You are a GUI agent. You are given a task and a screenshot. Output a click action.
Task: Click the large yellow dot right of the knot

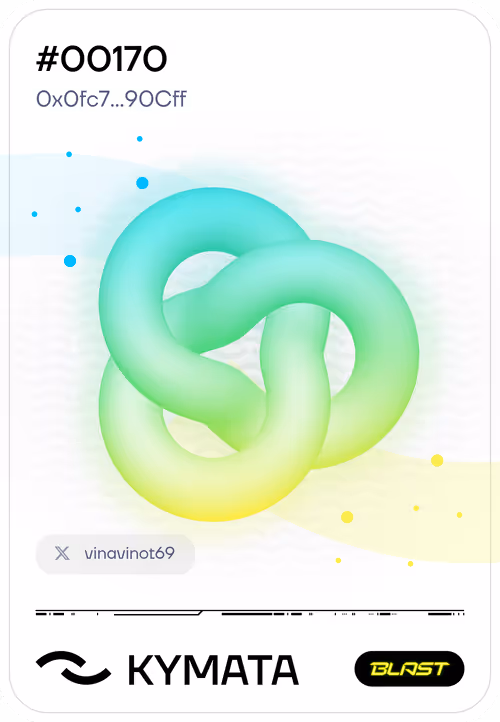click(x=437, y=460)
